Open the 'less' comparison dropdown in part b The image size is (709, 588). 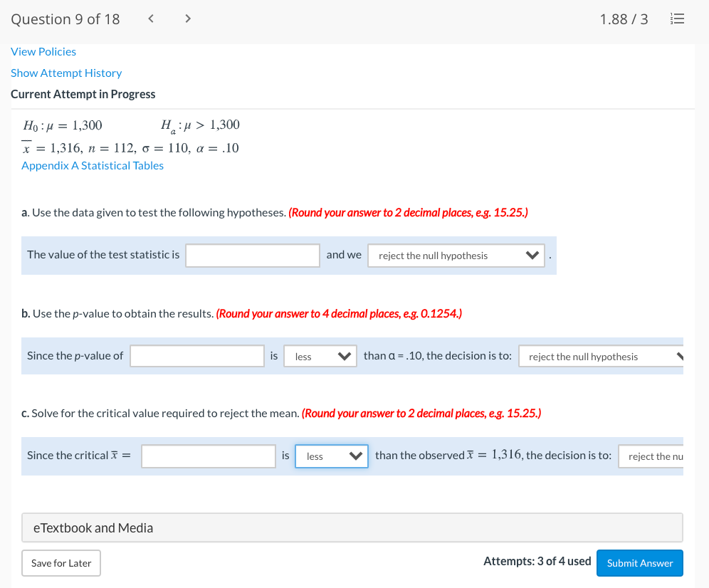[320, 355]
